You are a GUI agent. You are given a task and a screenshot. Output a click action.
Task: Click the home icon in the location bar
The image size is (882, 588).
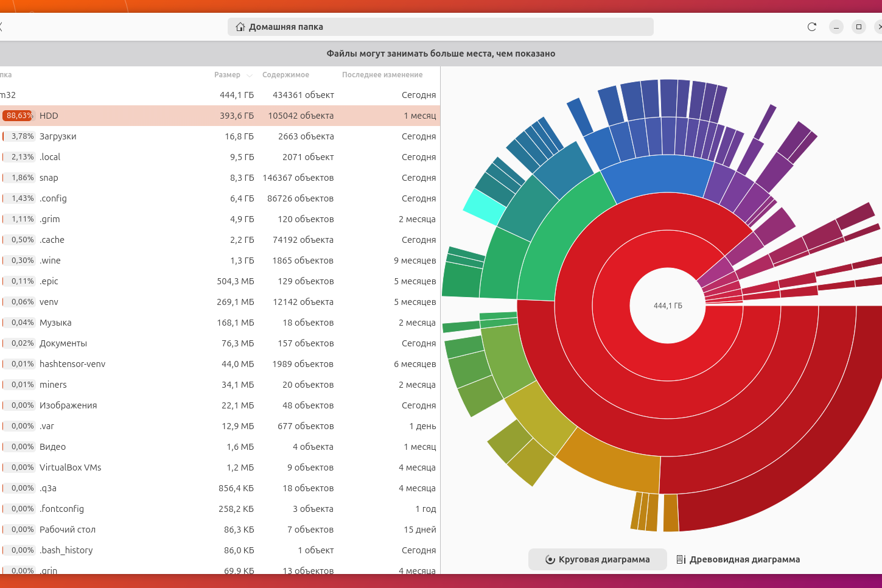[240, 27]
